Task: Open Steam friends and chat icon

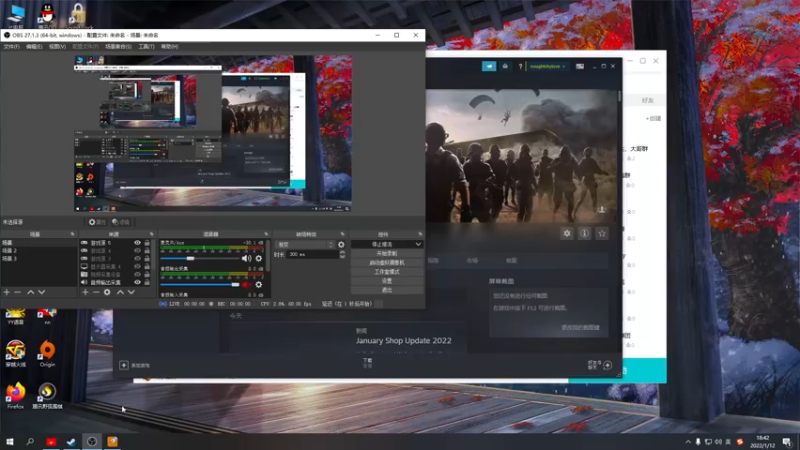Action: [600, 365]
